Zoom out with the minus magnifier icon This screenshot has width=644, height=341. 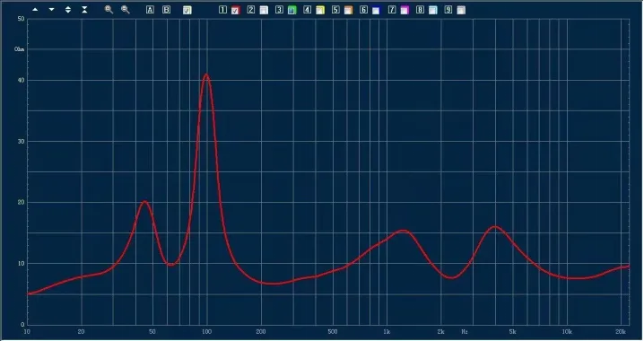[x=126, y=10]
